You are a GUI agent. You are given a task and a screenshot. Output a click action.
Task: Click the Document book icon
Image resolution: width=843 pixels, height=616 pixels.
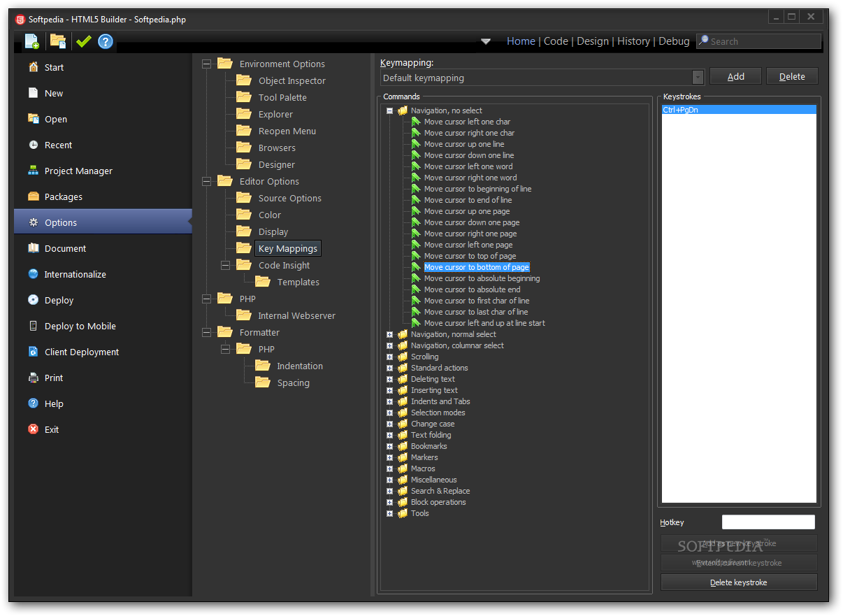(x=33, y=248)
